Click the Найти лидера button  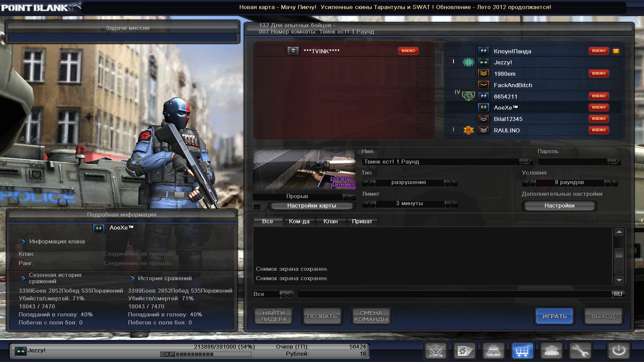click(273, 316)
